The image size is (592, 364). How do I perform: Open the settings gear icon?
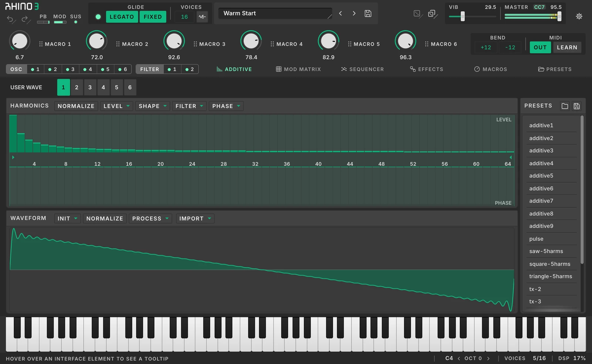click(x=579, y=16)
